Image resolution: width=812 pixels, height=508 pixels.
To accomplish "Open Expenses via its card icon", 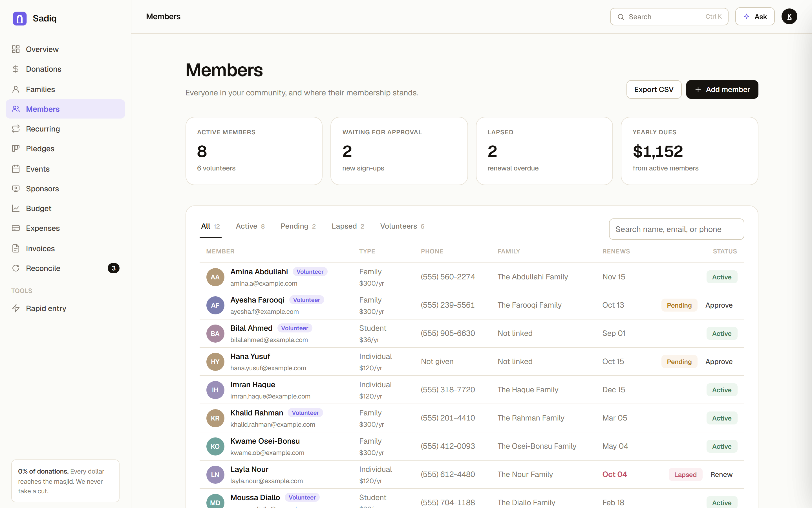I will (x=16, y=228).
